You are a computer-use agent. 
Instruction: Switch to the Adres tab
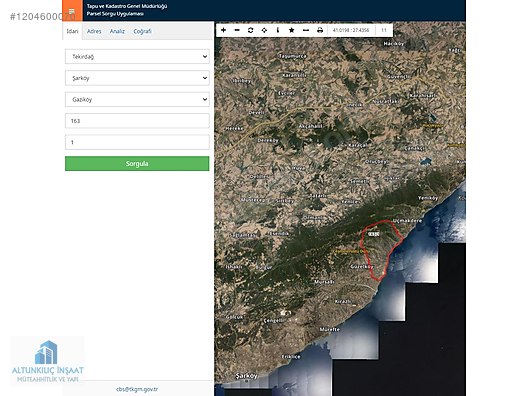(x=94, y=31)
